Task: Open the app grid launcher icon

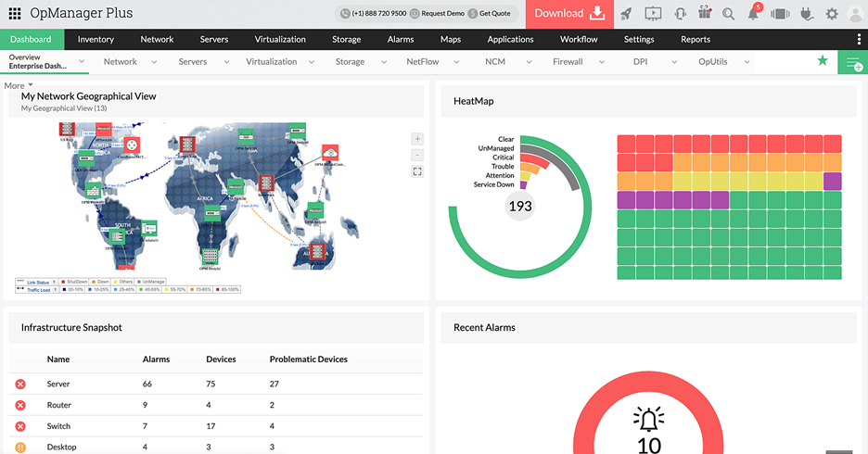Action: (15, 14)
